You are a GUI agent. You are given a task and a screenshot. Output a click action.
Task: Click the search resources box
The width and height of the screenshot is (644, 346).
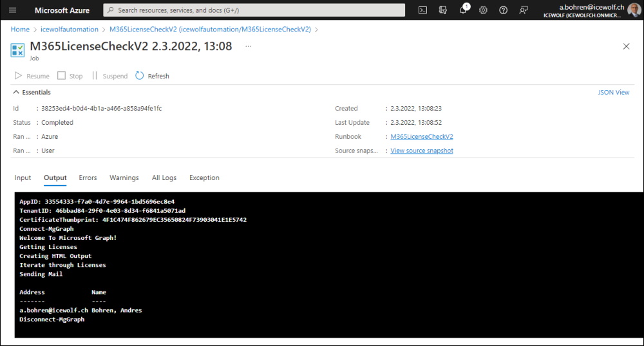click(x=254, y=10)
